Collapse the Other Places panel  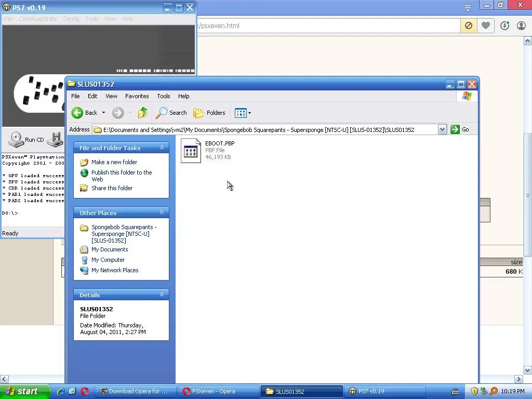[162, 212]
